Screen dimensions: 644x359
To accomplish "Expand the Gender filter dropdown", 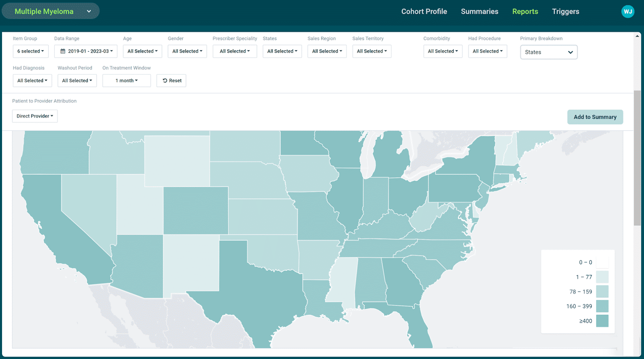I will click(187, 51).
